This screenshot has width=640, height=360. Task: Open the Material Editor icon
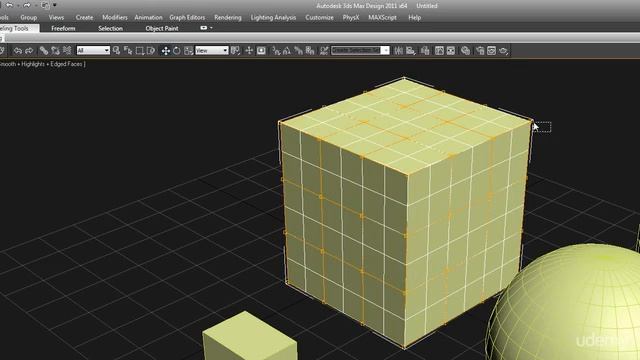pyautogui.click(x=465, y=51)
